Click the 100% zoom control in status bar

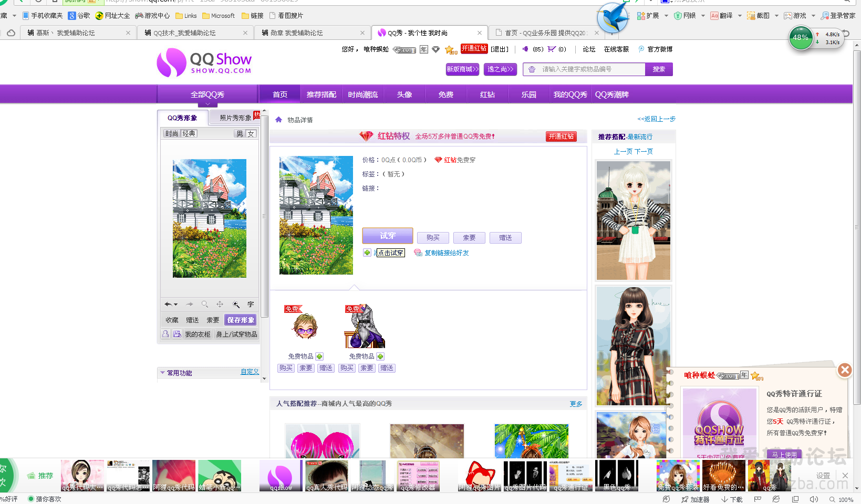(x=841, y=500)
